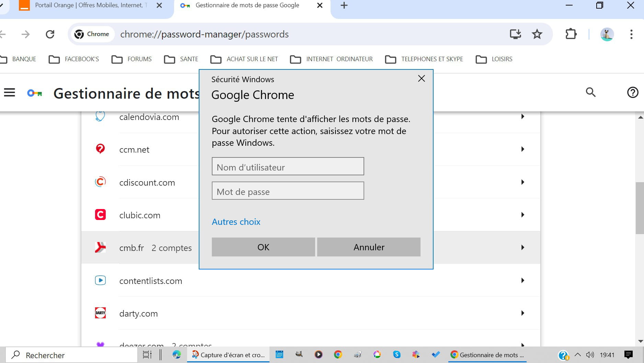
Task: Select the clubic.com password row
Action: coord(311,215)
